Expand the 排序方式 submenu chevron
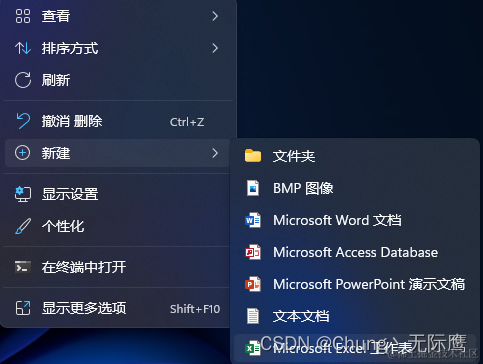 [215, 48]
